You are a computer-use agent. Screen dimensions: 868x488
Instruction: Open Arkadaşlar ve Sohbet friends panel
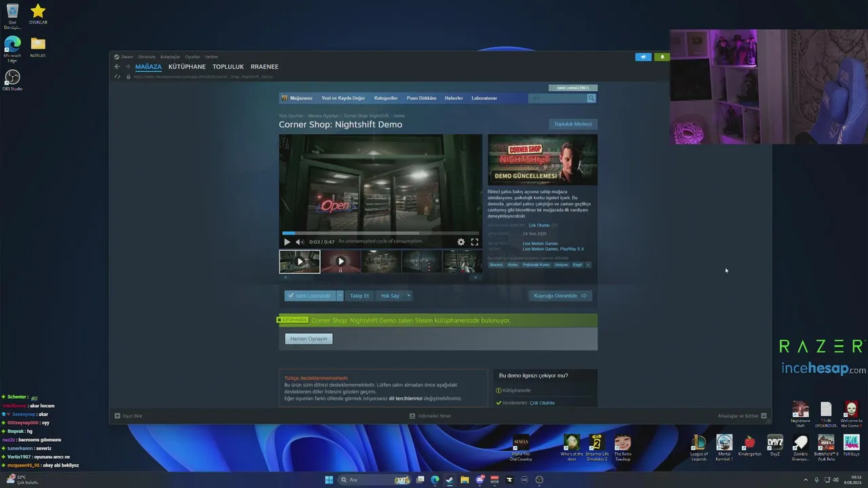(742, 416)
